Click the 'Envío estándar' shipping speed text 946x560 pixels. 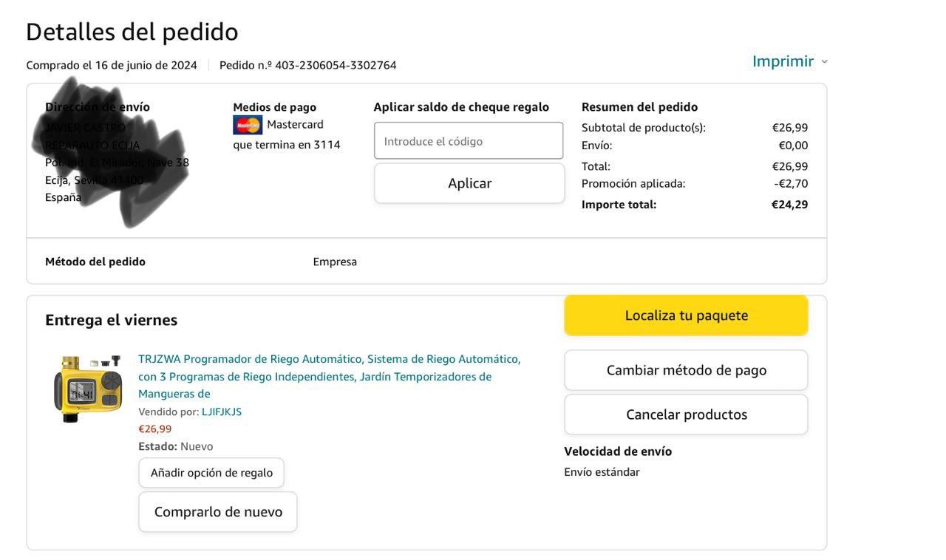point(602,472)
